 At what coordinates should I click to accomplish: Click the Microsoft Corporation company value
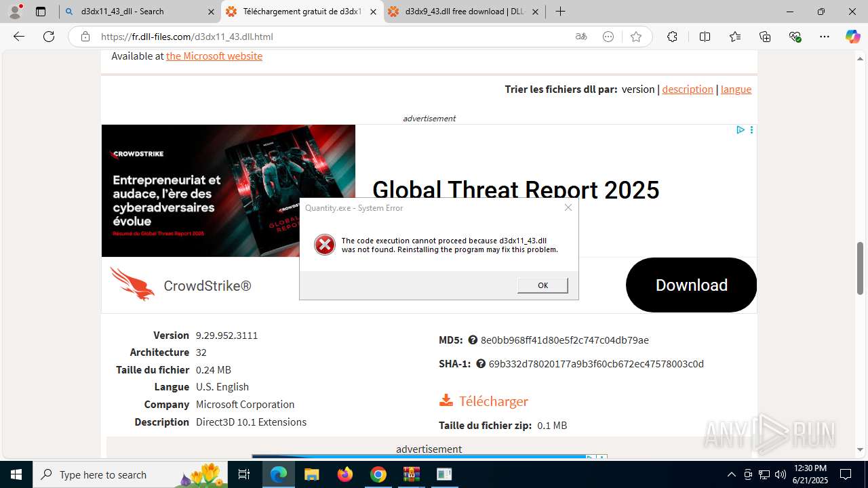pos(245,404)
